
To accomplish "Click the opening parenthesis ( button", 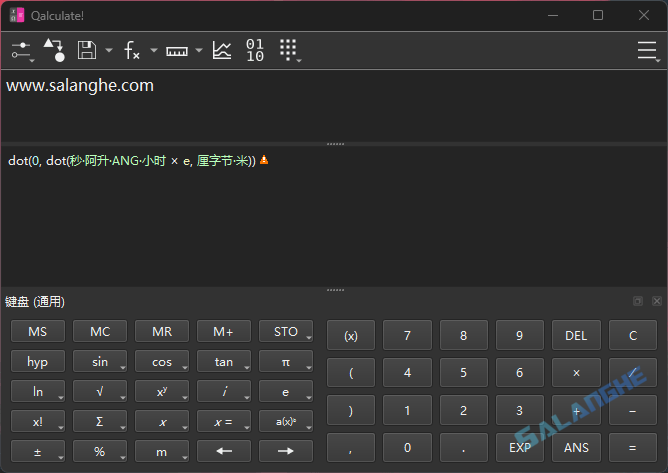I will point(351,372).
